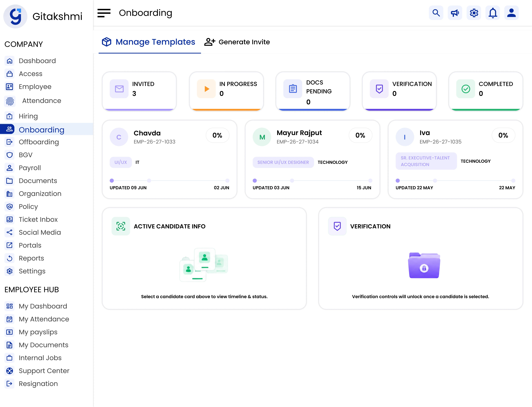This screenshot has width=532, height=407.
Task: Click the Hiring briefcase icon
Action: [9, 116]
